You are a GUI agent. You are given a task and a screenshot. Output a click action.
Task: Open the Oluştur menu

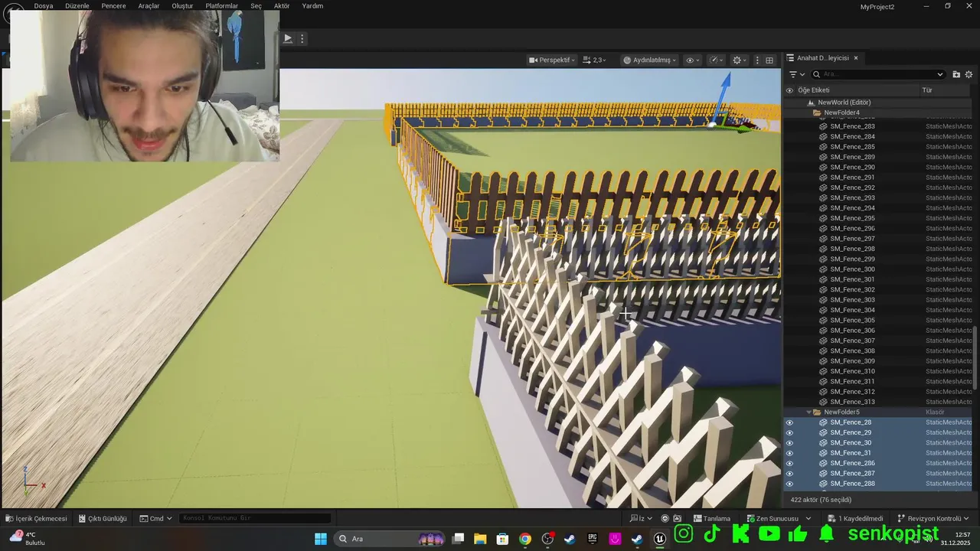tap(182, 6)
